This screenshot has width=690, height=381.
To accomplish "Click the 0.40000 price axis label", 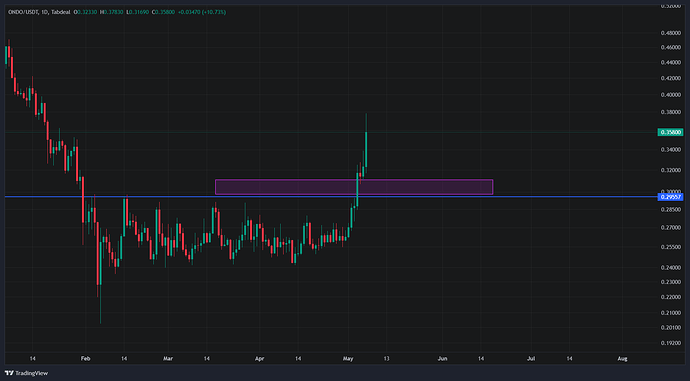I will [x=671, y=95].
